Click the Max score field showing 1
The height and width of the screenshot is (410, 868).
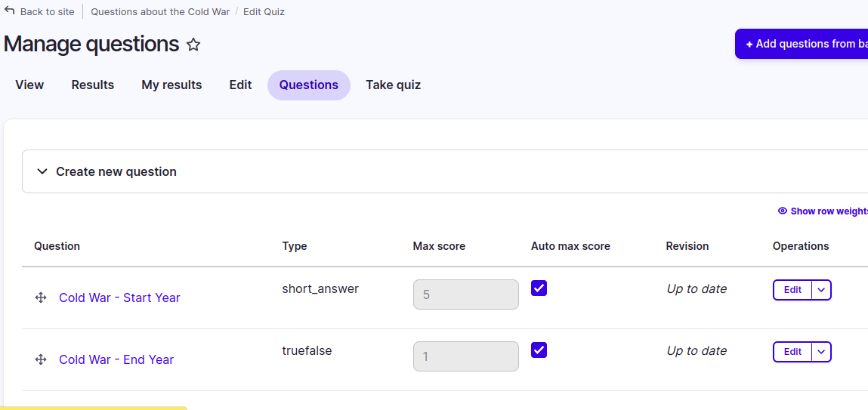click(466, 356)
